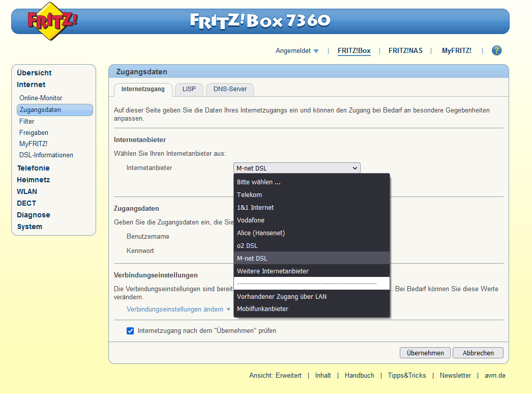Image resolution: width=532 pixels, height=394 pixels.
Task: Open the DNS-Server tab
Action: (230, 89)
